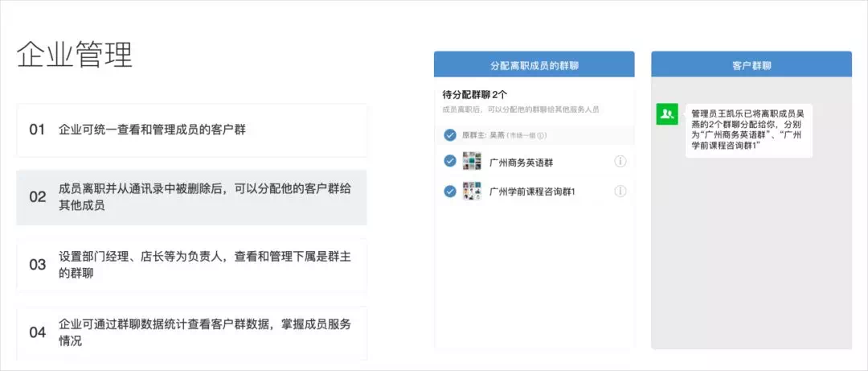
Task: Select item 04 about group chat data statistics
Action: [191, 332]
